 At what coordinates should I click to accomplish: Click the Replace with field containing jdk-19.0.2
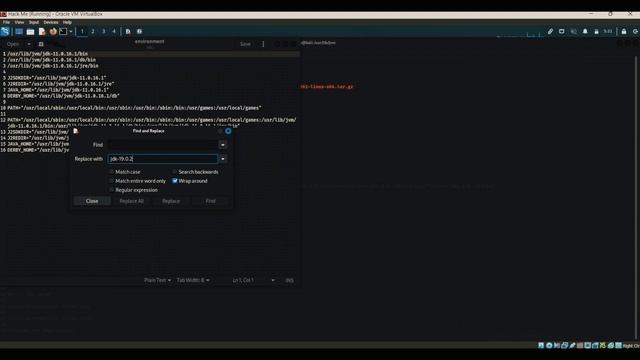(x=162, y=159)
